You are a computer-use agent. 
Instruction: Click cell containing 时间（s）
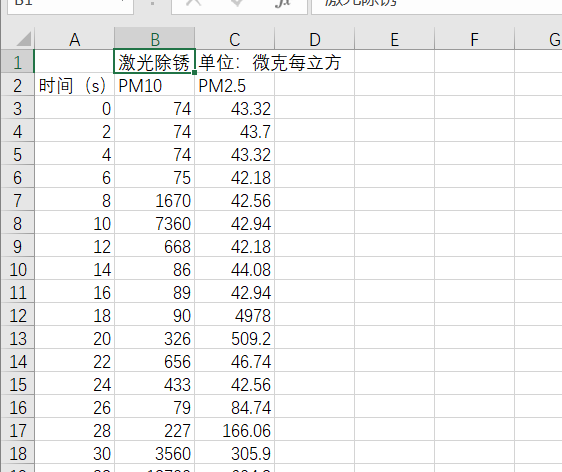pos(75,86)
